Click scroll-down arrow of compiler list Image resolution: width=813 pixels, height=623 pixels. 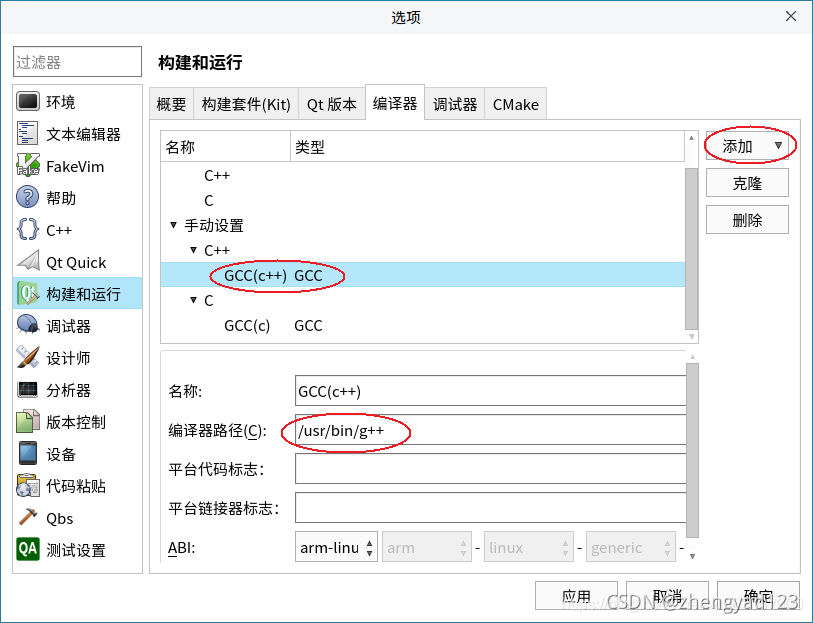click(x=691, y=336)
